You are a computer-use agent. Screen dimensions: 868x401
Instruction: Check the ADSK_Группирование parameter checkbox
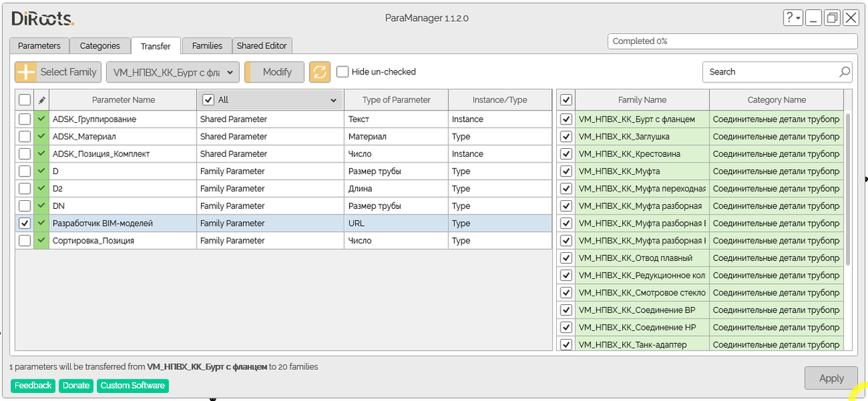coord(25,119)
